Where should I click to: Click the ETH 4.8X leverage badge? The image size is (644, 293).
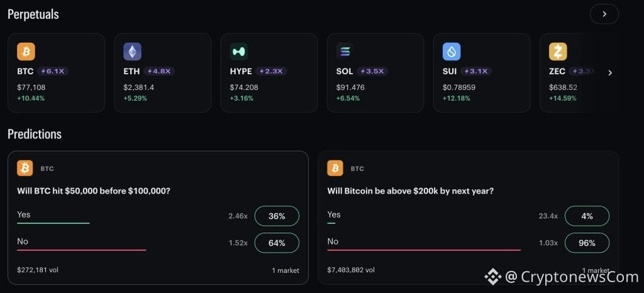point(159,72)
